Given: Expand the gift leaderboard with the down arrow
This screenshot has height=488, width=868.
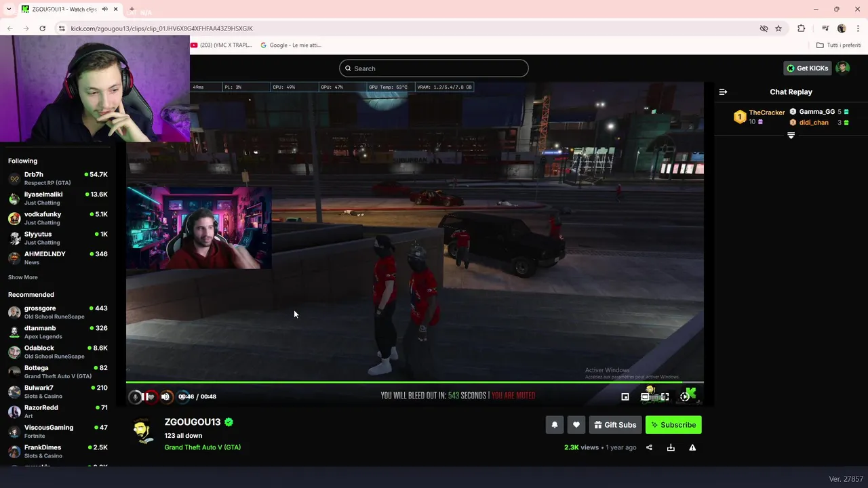Looking at the screenshot, I should point(791,136).
